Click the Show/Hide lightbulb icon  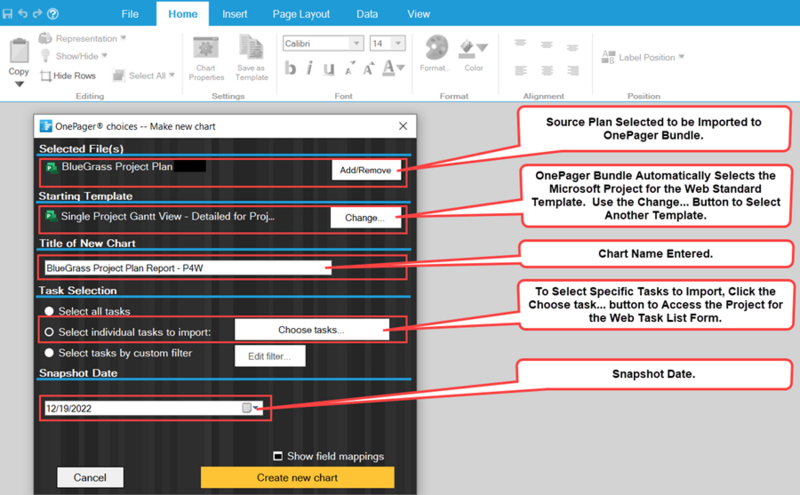pyautogui.click(x=45, y=56)
